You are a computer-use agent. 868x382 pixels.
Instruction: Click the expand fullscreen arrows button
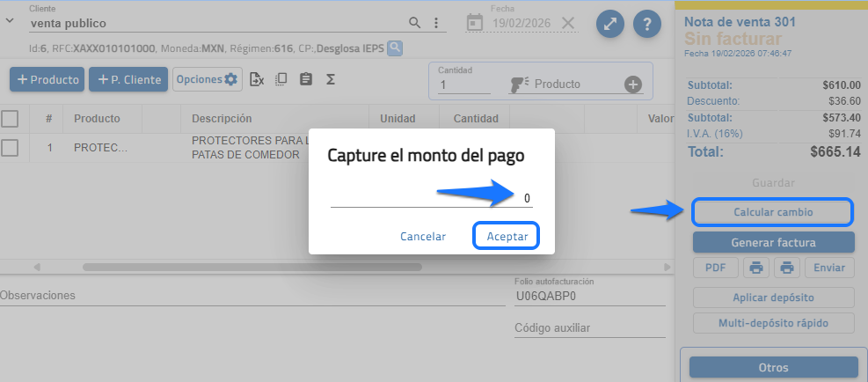coord(610,24)
